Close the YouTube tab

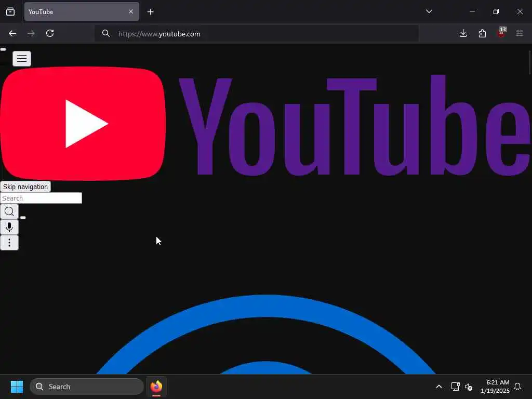(x=131, y=11)
